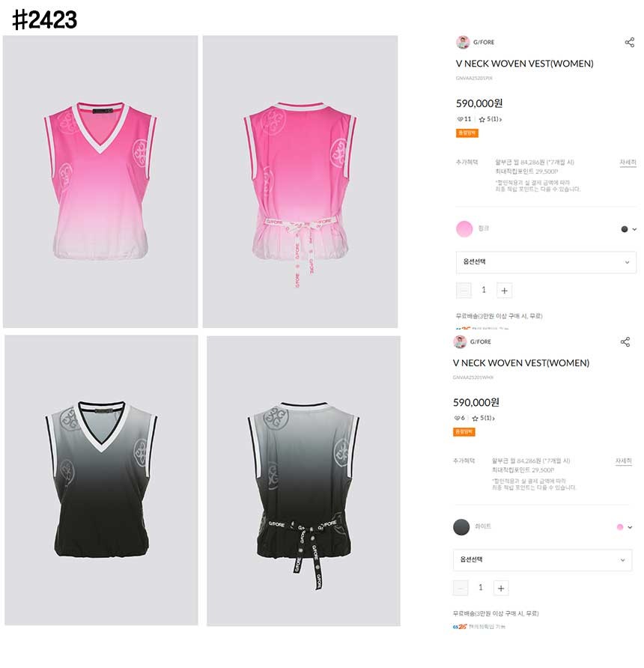Image resolution: width=644 pixels, height=668 pixels.
Task: Click the star rating in the pink vest listing
Action: [490, 119]
